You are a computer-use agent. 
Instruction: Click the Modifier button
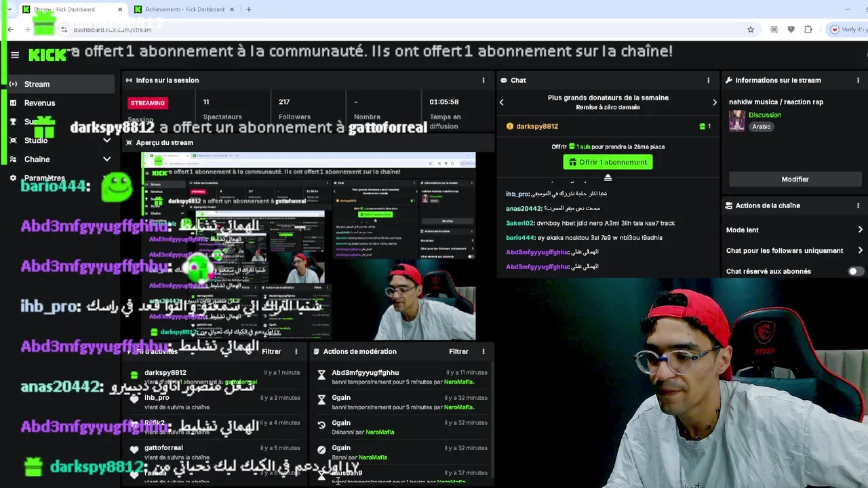click(x=795, y=179)
